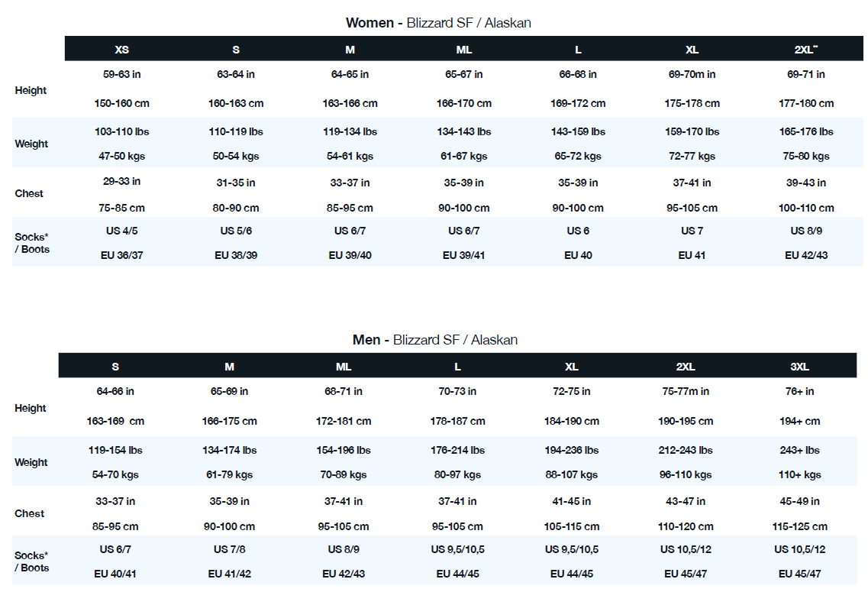Select the 100-110 cm chest cell
868x605 pixels.
[x=806, y=208]
